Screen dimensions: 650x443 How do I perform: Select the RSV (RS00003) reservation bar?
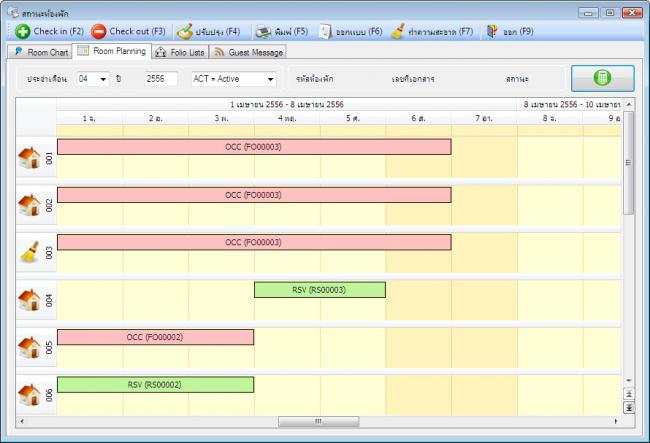pyautogui.click(x=320, y=290)
